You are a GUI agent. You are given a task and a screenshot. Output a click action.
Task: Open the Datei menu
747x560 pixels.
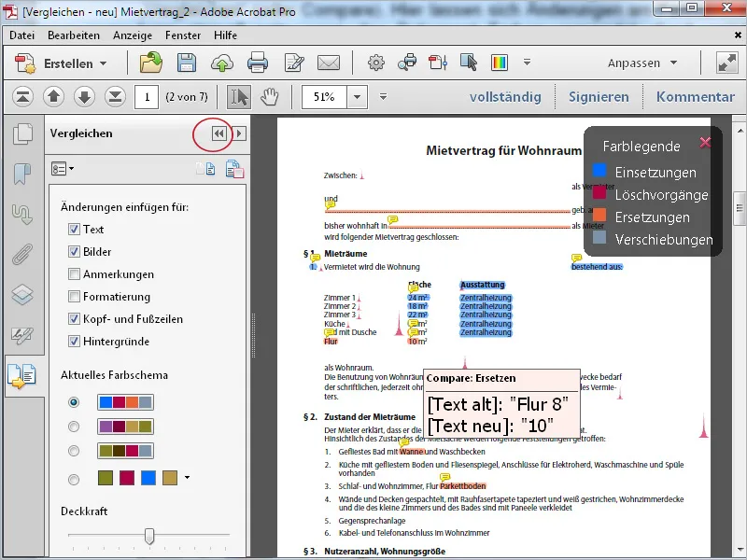tap(21, 35)
